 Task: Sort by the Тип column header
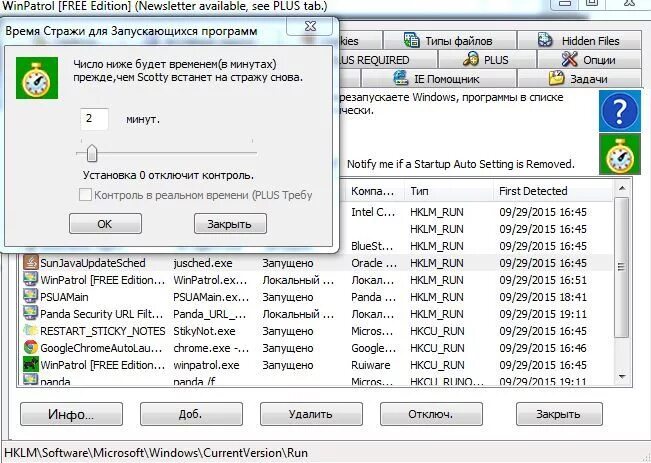[x=449, y=191]
